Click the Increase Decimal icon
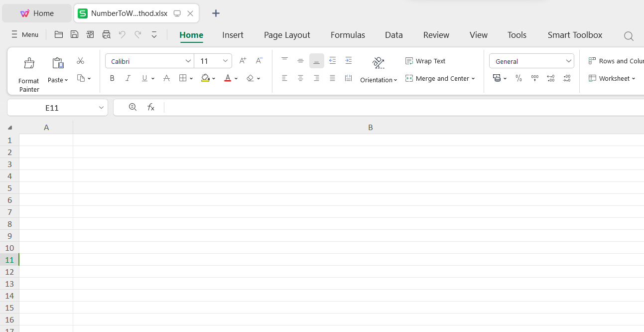This screenshot has width=644, height=332. 550,78
